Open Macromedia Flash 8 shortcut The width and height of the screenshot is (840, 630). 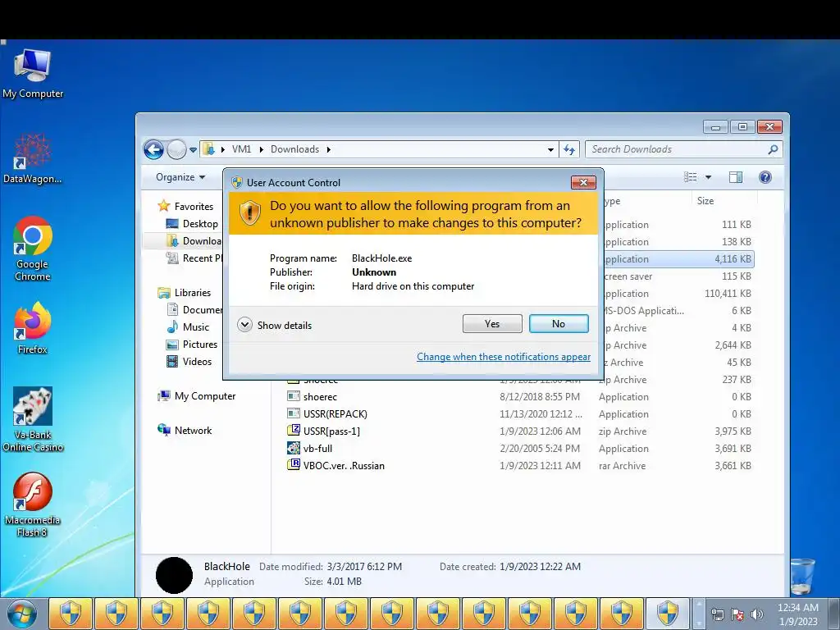(32, 504)
